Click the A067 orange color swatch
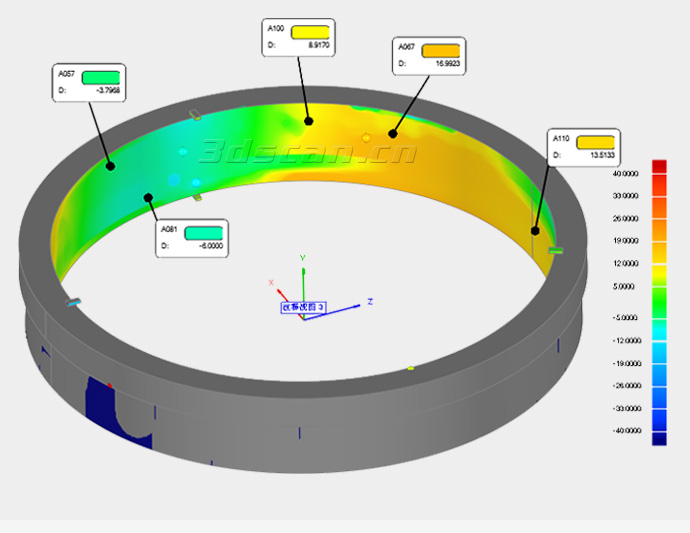Image resolution: width=690 pixels, height=533 pixels. pos(439,49)
